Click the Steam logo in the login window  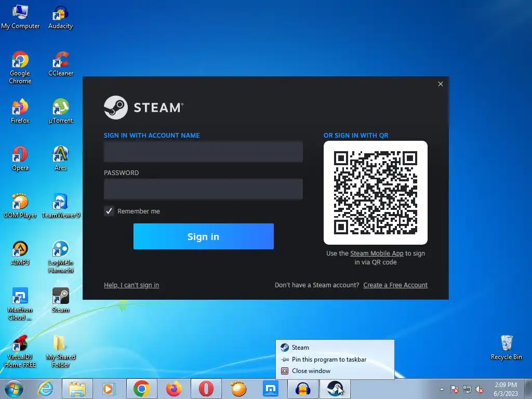(143, 108)
